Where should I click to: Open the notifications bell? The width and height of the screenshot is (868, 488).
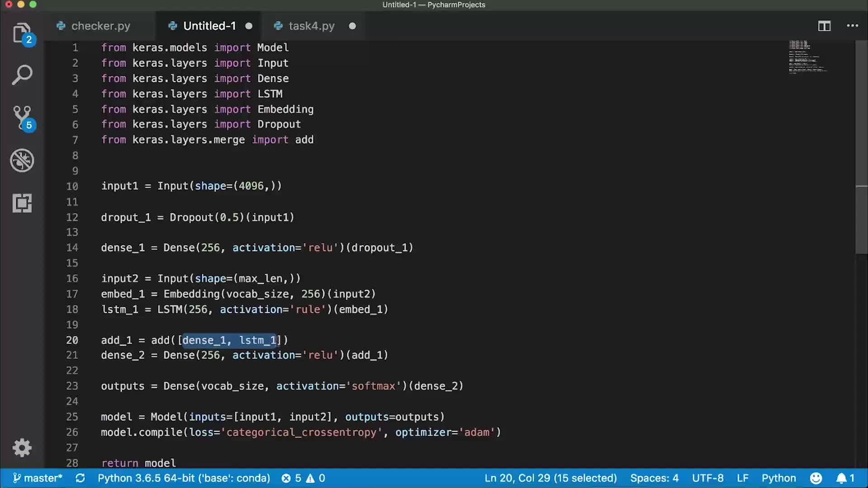click(845, 478)
